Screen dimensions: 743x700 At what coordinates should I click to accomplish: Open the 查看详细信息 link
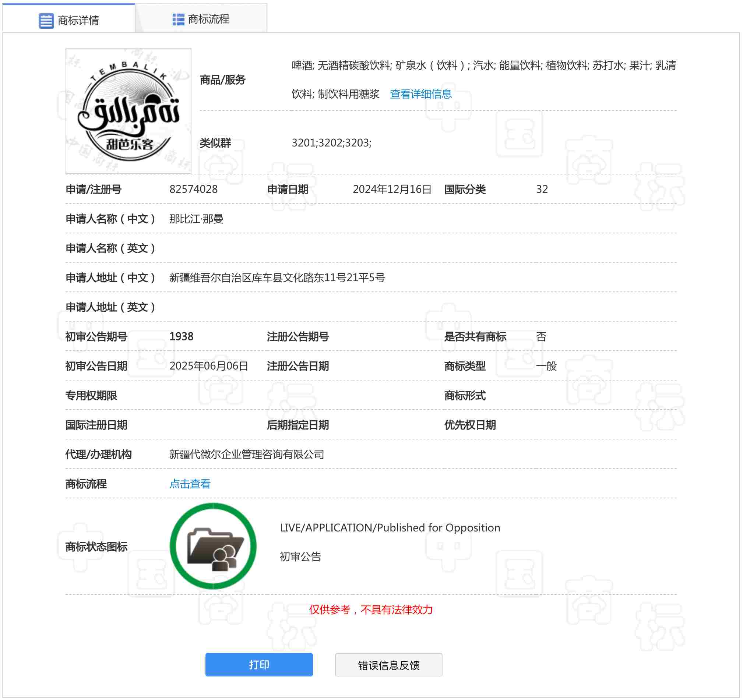tap(420, 94)
